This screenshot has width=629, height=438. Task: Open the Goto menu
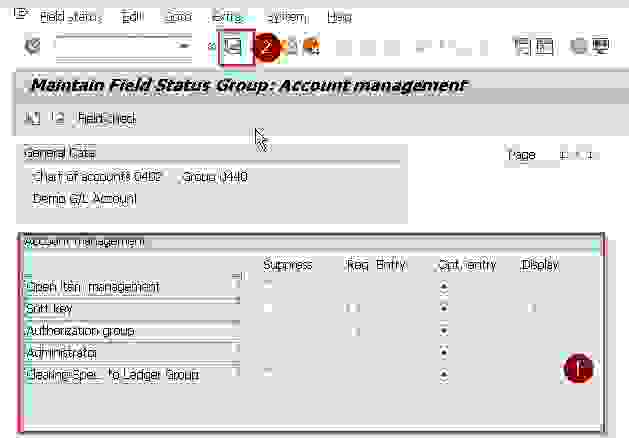[x=179, y=17]
